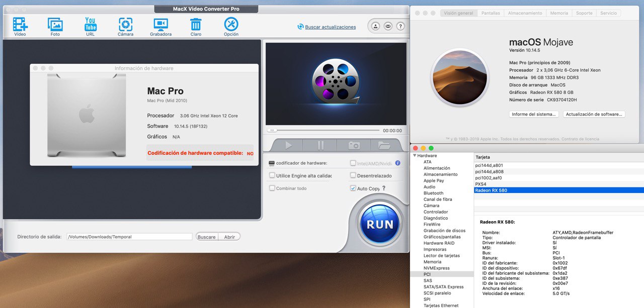Select Almacenamiento in the system report sidebar

(x=441, y=174)
